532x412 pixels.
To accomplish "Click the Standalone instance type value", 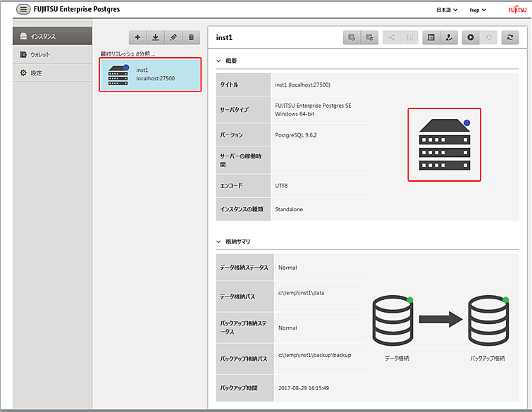I will [289, 209].
